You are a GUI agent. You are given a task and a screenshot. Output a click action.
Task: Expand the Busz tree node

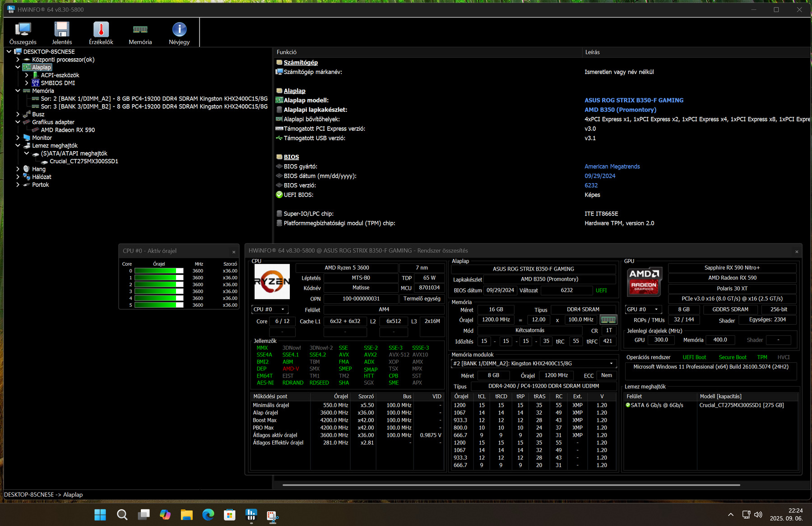(x=18, y=114)
